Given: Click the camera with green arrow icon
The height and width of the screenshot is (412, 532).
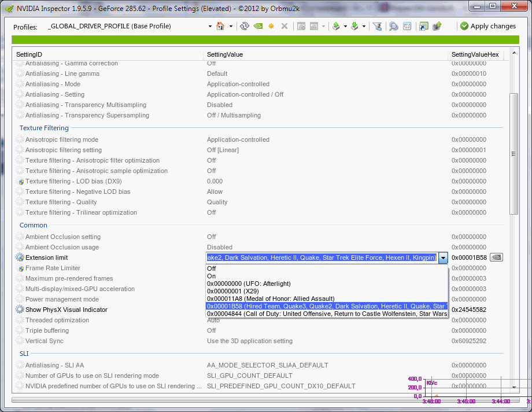Looking at the screenshot, I should (x=437, y=26).
